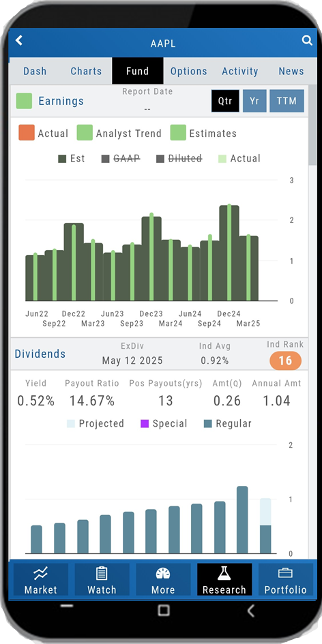The width and height of the screenshot is (322, 644).
Task: Tap the projected light-blue dividend bar
Action: pos(265,511)
